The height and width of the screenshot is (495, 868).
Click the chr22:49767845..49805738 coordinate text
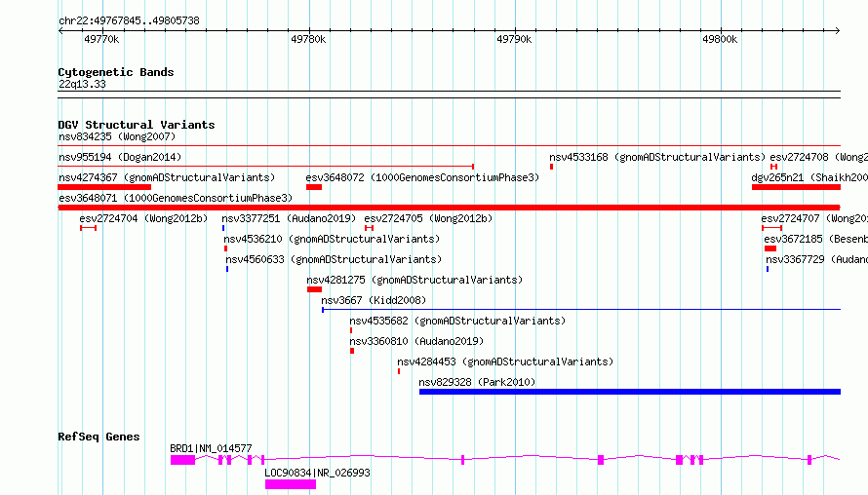point(129,20)
